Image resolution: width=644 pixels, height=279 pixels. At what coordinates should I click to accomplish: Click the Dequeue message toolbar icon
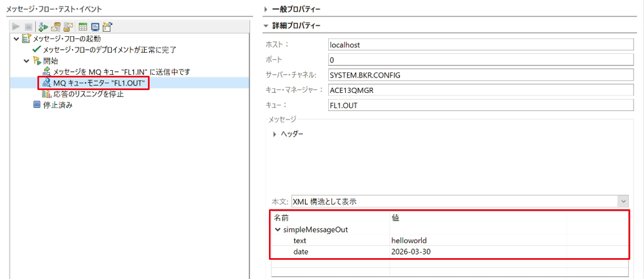(x=68, y=27)
